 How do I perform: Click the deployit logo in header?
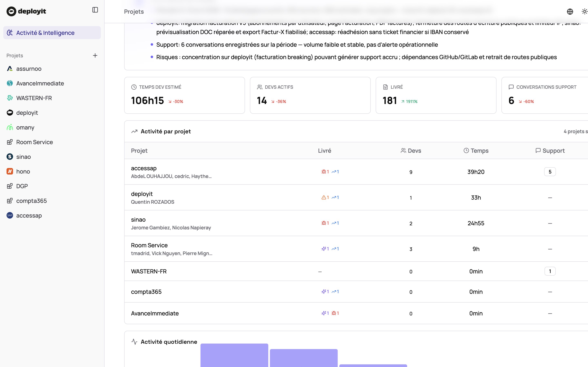(x=26, y=11)
